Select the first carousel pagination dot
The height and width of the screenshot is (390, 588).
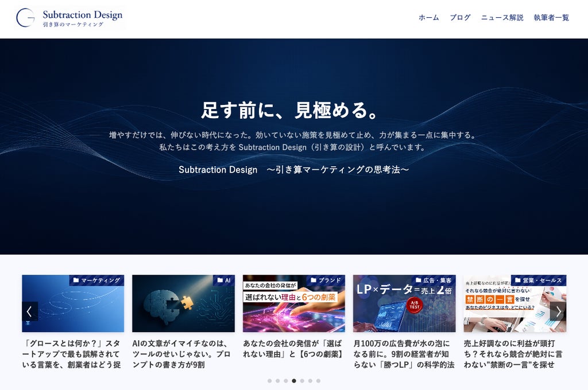click(x=270, y=381)
